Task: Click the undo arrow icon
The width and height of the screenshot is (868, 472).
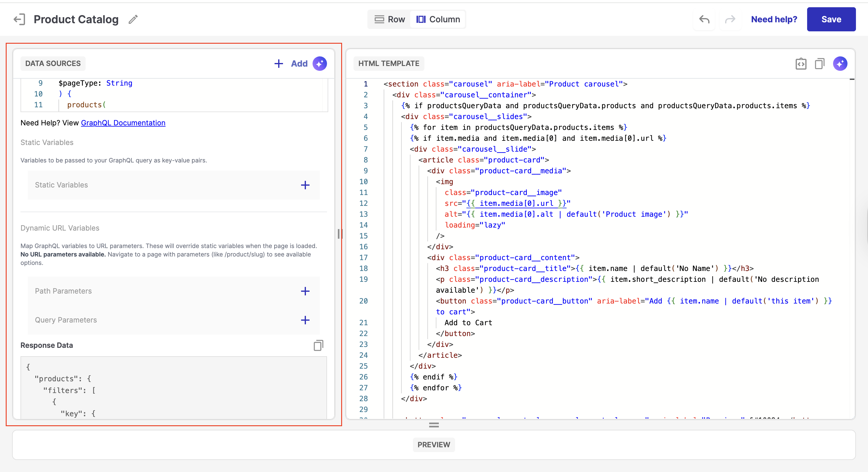Action: point(704,19)
